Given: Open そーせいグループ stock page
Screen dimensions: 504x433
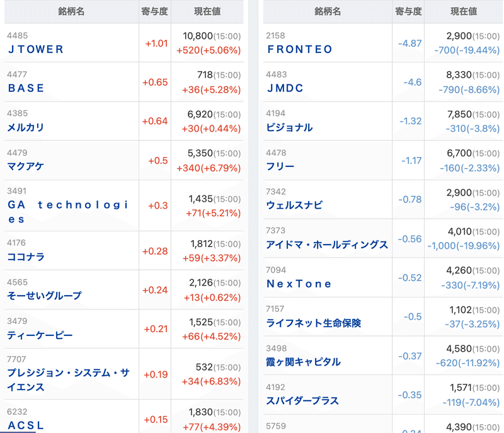Looking at the screenshot, I should coord(44,296).
